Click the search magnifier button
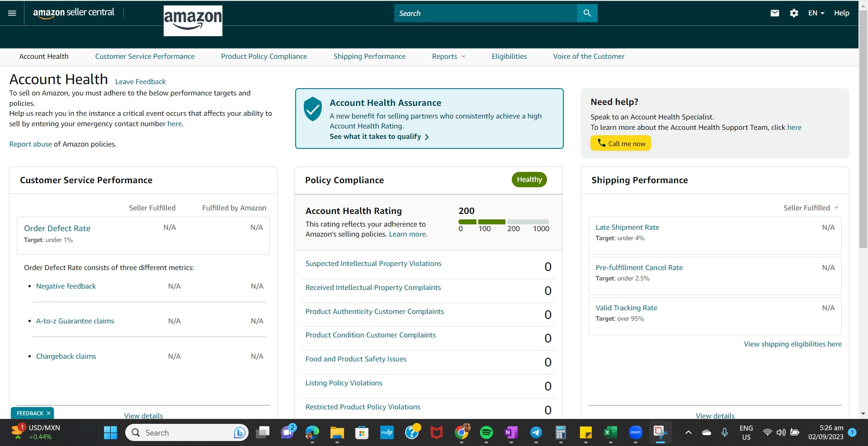 pos(587,13)
